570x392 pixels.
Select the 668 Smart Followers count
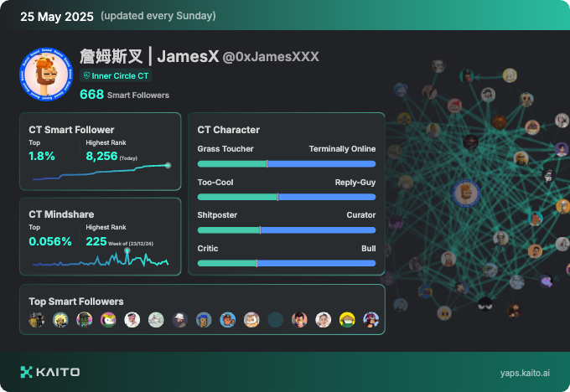coord(124,95)
